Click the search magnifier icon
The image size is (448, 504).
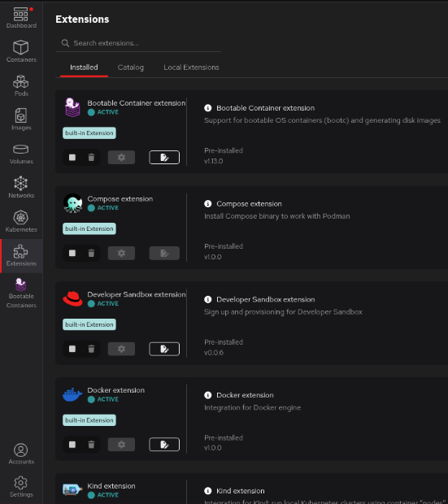coord(65,43)
